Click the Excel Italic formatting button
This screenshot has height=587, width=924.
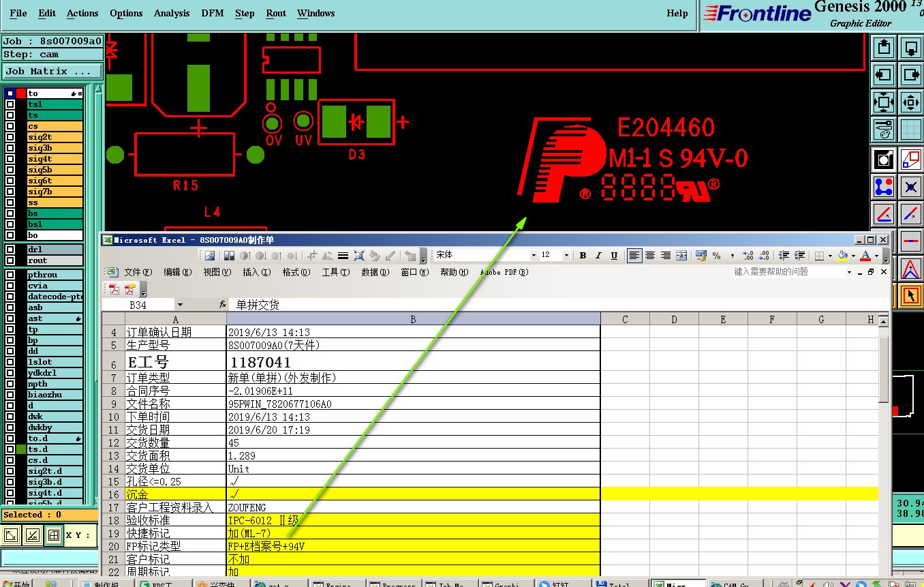pyautogui.click(x=598, y=256)
